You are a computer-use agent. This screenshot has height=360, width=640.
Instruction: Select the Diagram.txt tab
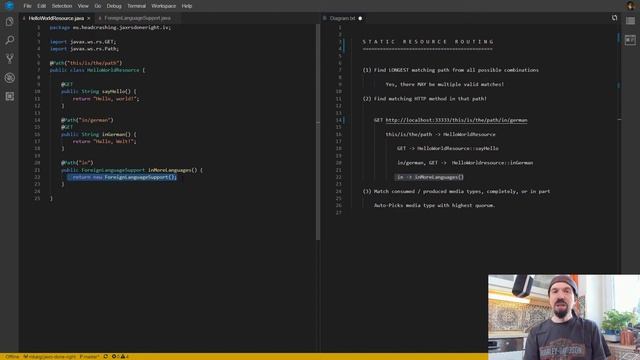coord(342,18)
